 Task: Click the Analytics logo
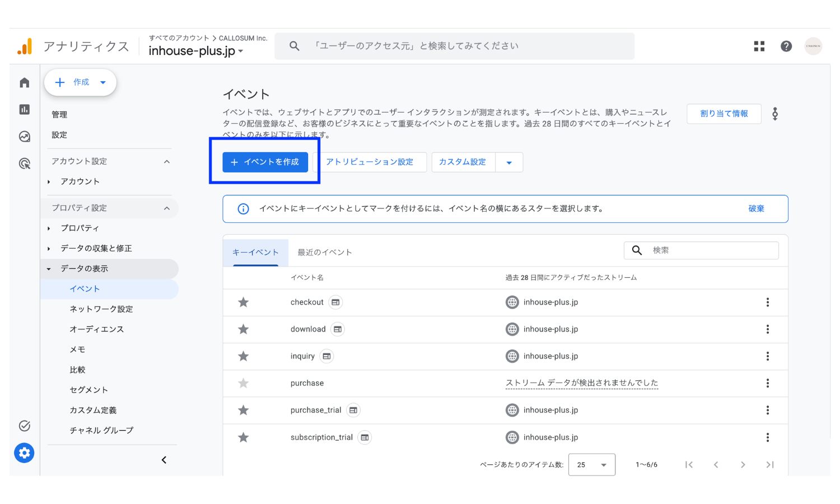pyautogui.click(x=25, y=46)
